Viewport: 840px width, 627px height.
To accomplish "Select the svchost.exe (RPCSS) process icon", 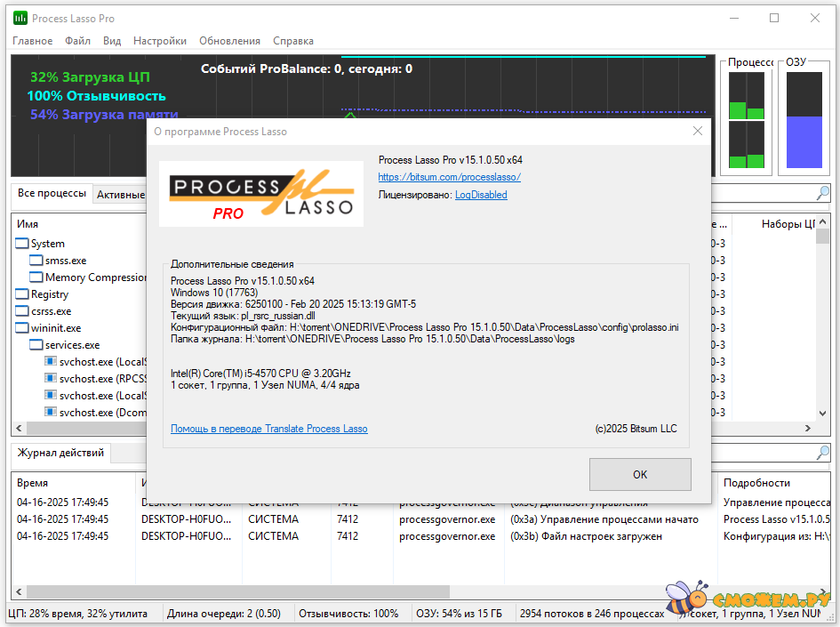I will (51, 378).
